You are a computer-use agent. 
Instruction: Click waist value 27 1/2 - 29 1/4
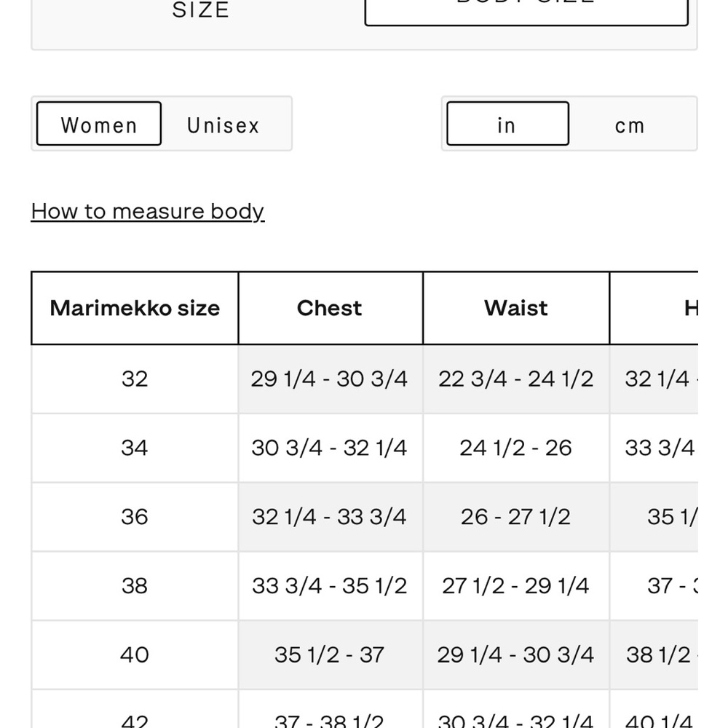click(x=515, y=586)
